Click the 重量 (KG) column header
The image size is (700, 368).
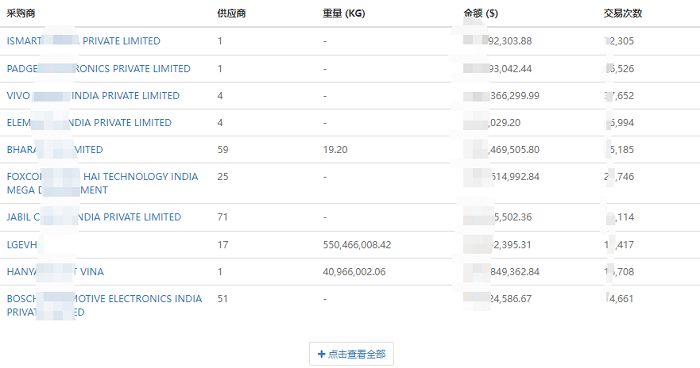point(344,13)
